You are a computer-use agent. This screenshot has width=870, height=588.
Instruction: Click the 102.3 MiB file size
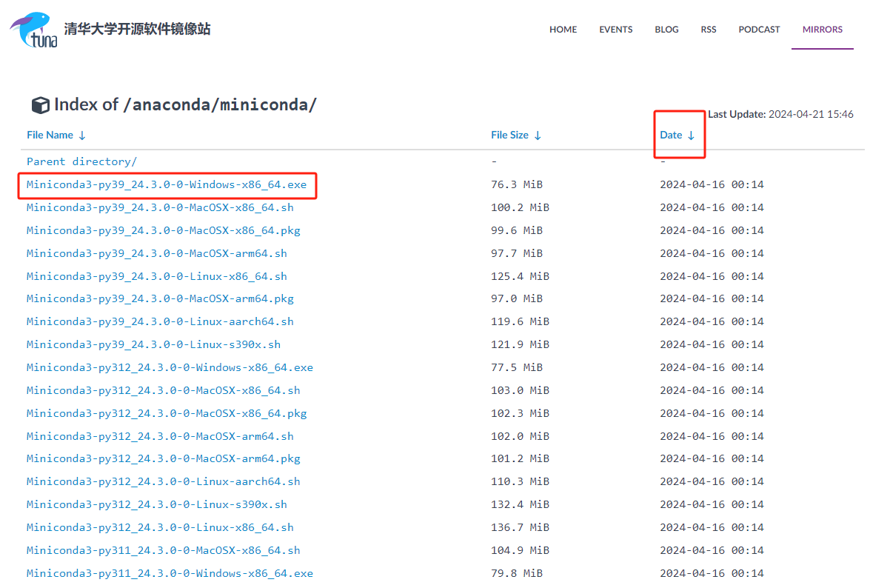coord(520,413)
